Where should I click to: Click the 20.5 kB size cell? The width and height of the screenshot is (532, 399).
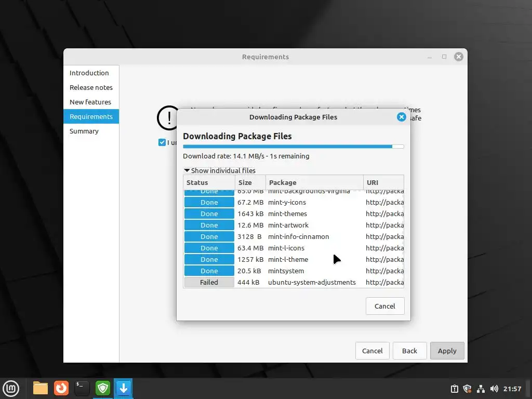(x=249, y=271)
